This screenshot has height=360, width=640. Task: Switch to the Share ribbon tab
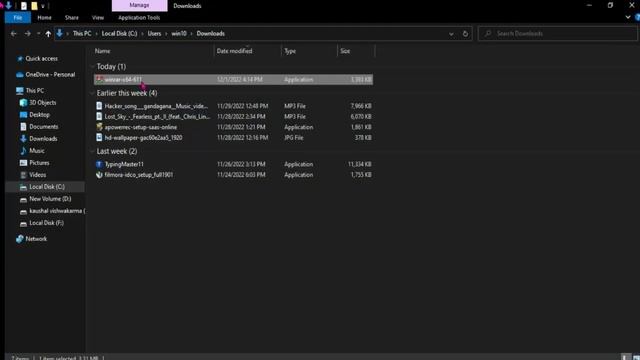(x=71, y=18)
